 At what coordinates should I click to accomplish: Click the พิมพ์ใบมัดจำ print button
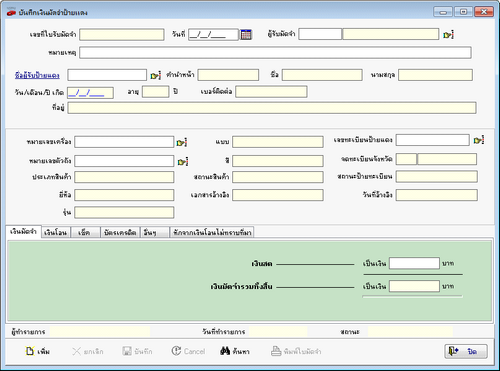(x=296, y=351)
